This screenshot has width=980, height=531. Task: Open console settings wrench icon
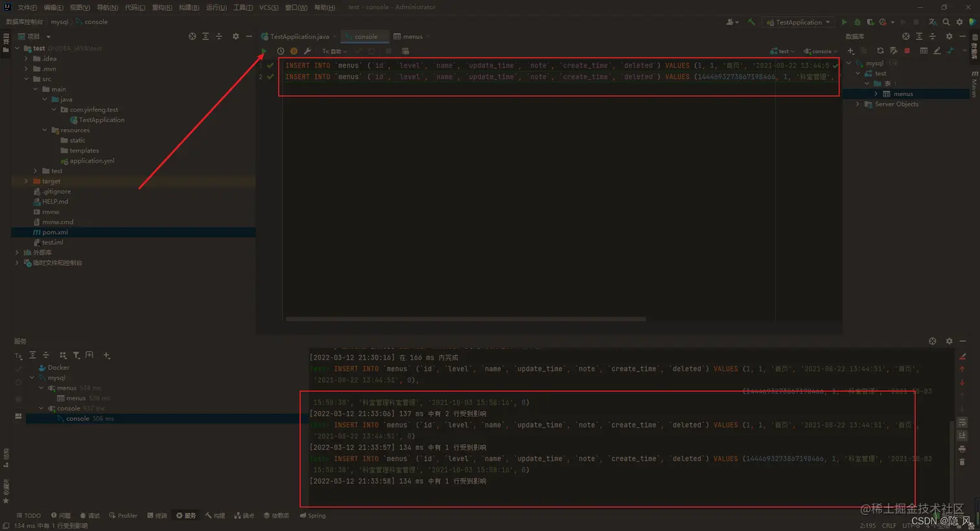307,51
